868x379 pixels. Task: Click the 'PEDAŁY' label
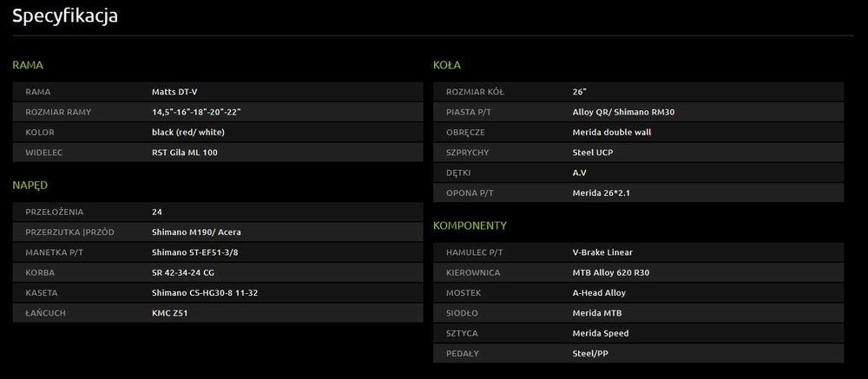click(463, 354)
